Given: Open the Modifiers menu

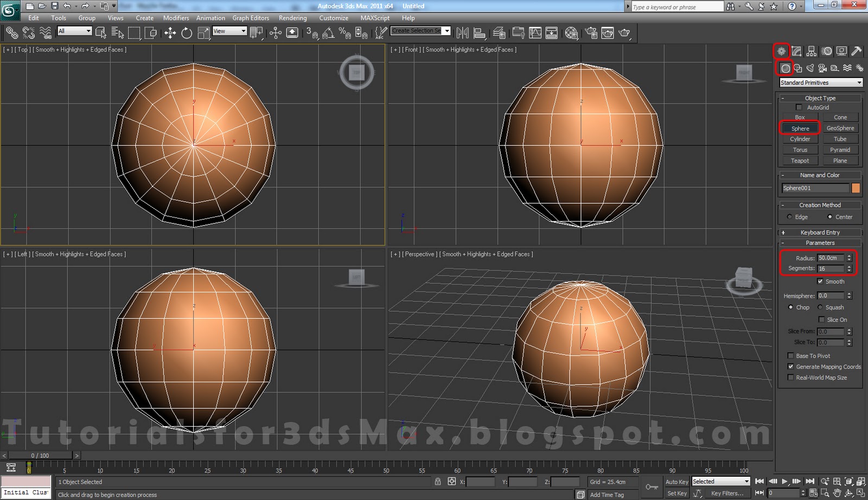Looking at the screenshot, I should coord(176,18).
